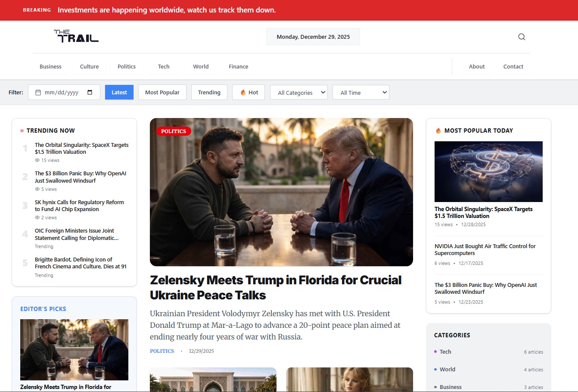
Task: Open search using the magnifier icon
Action: 522,37
